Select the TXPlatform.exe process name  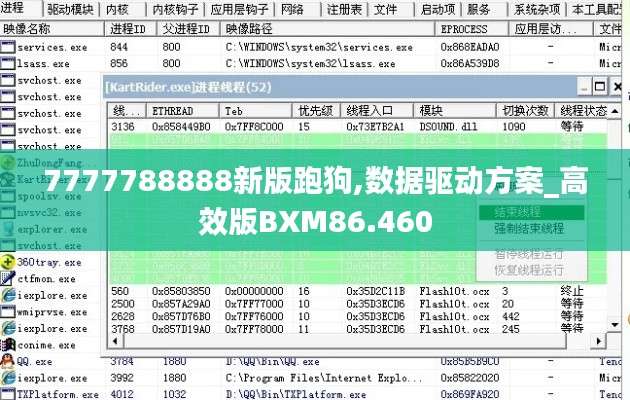pos(57,394)
